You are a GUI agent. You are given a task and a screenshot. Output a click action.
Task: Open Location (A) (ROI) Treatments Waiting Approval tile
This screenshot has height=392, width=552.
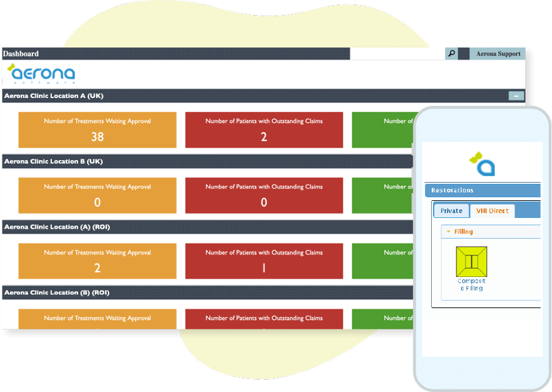click(x=98, y=261)
